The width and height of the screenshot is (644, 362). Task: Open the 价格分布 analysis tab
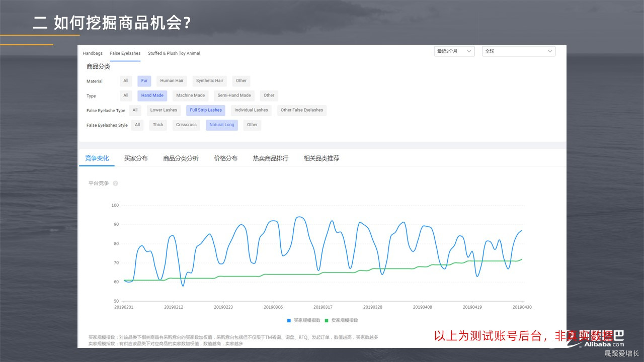point(225,158)
